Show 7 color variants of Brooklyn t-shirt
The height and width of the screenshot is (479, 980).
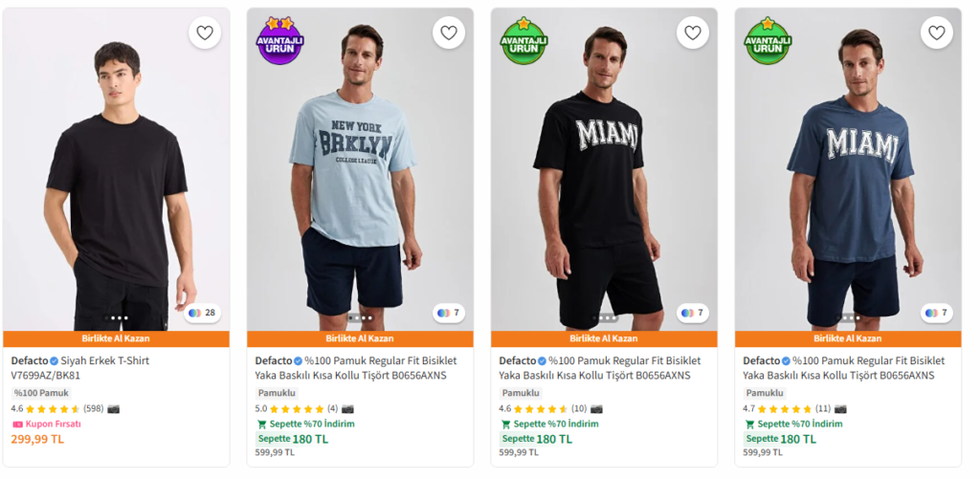(449, 313)
